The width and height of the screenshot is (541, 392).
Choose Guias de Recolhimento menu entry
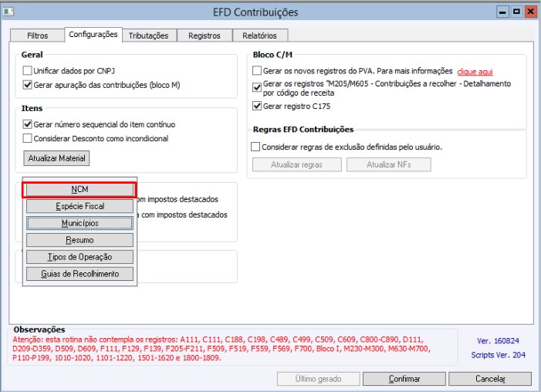tap(79, 274)
